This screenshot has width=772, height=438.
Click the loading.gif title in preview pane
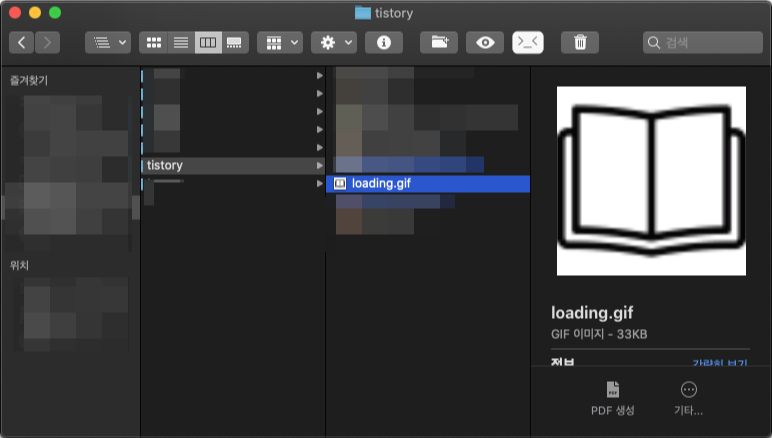(x=592, y=313)
